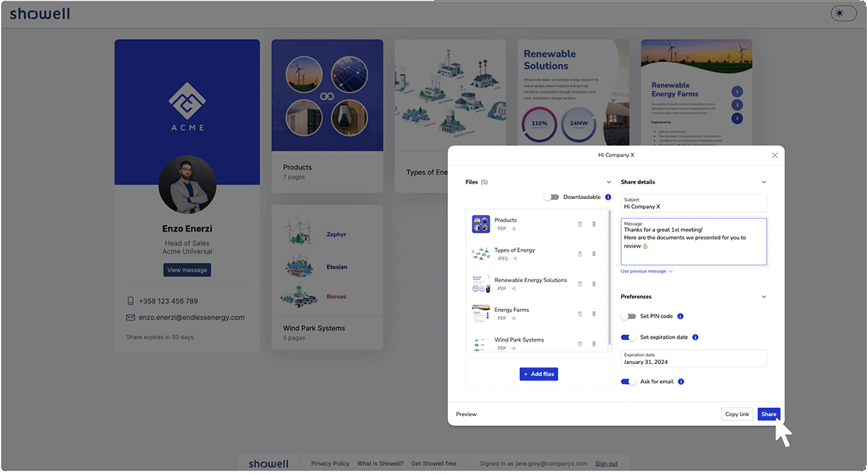Click the info icon beside Downloadable toggle

click(608, 197)
